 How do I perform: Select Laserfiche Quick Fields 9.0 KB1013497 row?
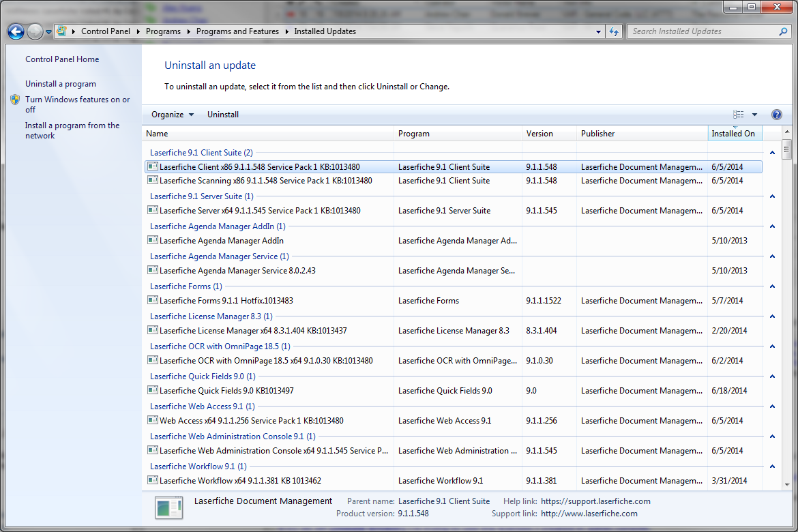pos(454,390)
